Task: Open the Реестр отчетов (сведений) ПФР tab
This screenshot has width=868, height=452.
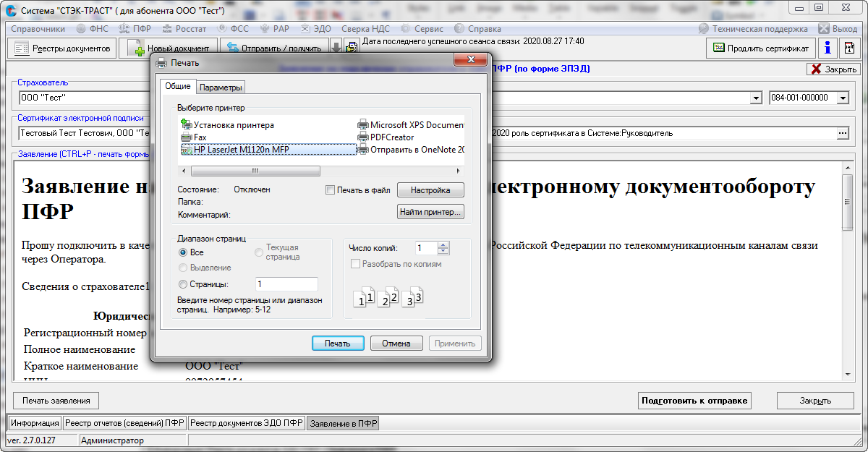Action: [124, 423]
